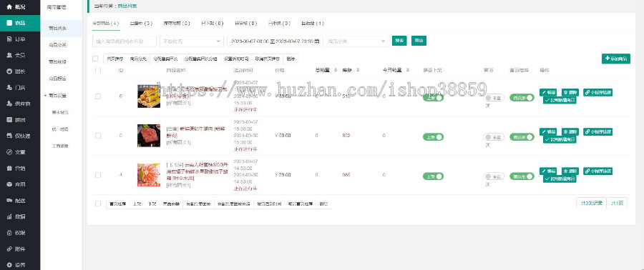Open the 拼团 group-buy section

[x=20, y=120]
